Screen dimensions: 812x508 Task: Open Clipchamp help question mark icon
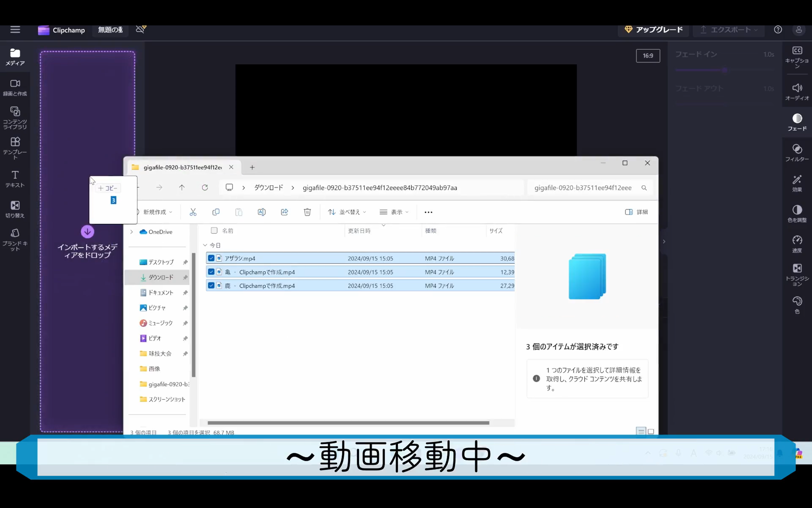[778, 30]
